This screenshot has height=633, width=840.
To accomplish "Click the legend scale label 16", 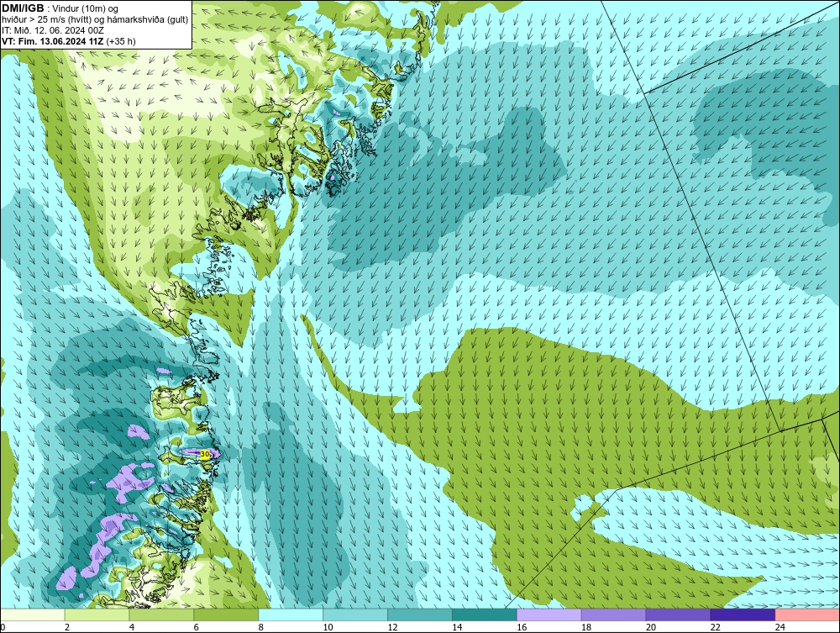I will point(522,627).
